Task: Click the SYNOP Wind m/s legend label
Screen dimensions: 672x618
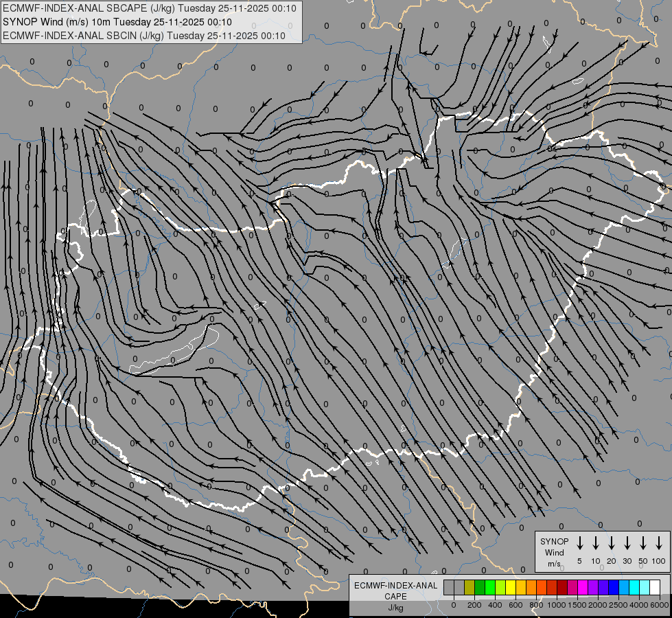Action: 554,552
